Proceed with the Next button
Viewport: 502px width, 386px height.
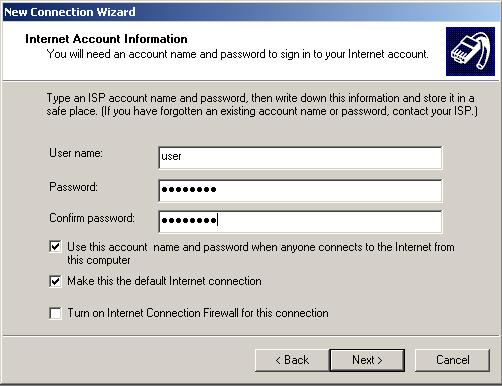367,360
